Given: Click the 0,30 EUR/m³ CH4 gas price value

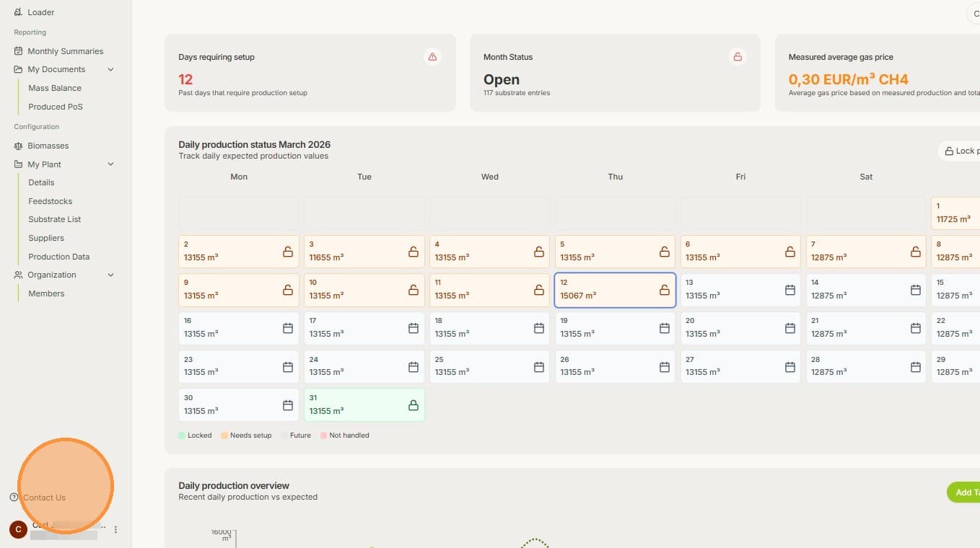Looking at the screenshot, I should point(849,79).
